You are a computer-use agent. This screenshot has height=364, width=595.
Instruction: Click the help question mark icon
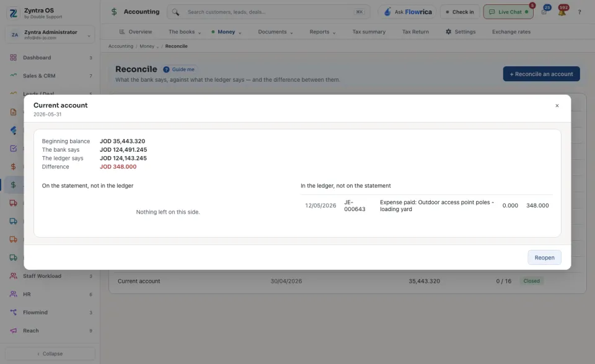(580, 12)
